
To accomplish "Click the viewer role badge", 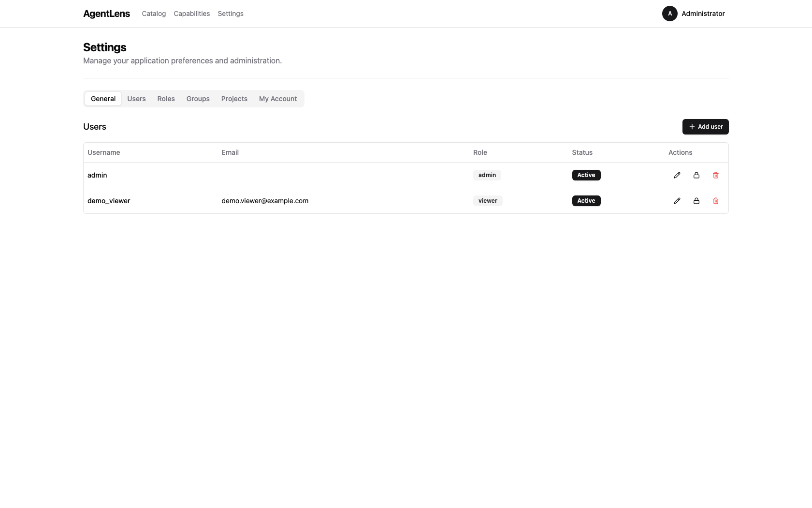I will coord(488,201).
